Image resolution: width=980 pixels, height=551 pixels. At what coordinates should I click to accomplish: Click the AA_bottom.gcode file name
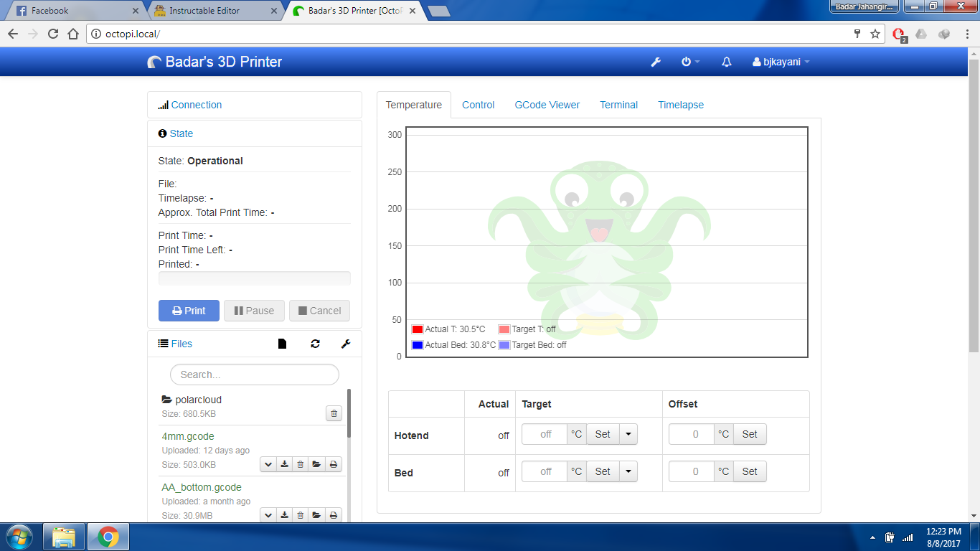tap(202, 487)
